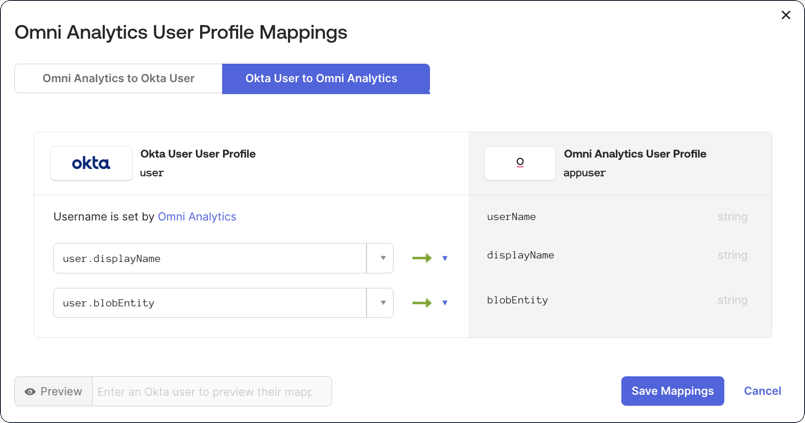Click the Preview eye icon
This screenshot has height=423, width=805.
pyautogui.click(x=31, y=392)
